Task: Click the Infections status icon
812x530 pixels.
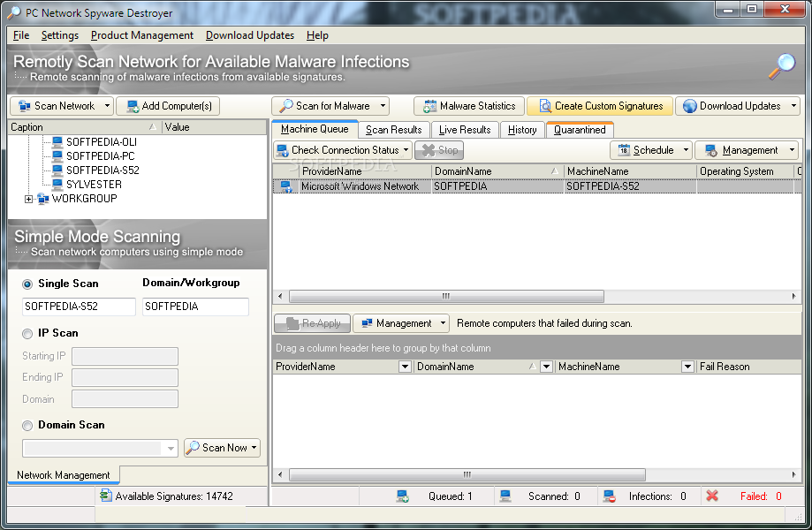Action: [609, 496]
